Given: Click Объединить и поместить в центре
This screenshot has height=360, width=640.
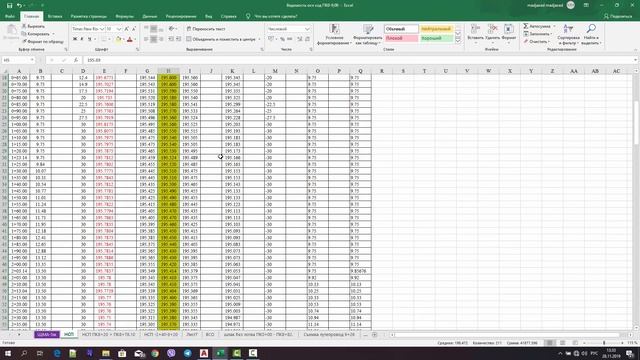Looking at the screenshot, I should point(221,39).
